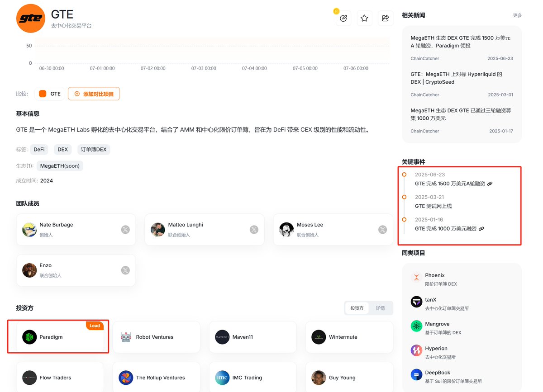The image size is (543, 392).
Task: Click the Phoenix project icon
Action: [x=416, y=278]
